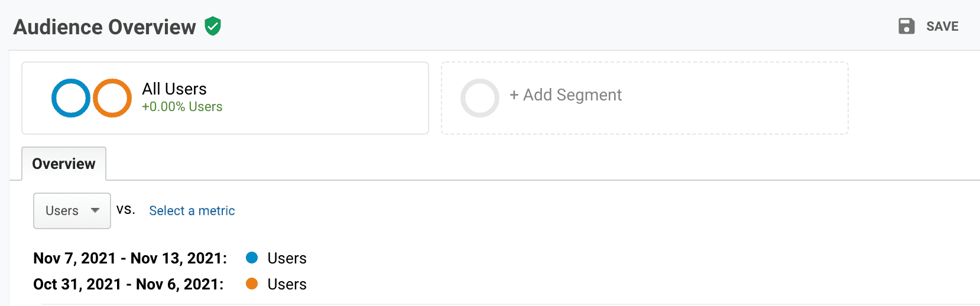
Task: Click the orange legend dot for Oct 31–Nov 6
Action: pyautogui.click(x=252, y=284)
